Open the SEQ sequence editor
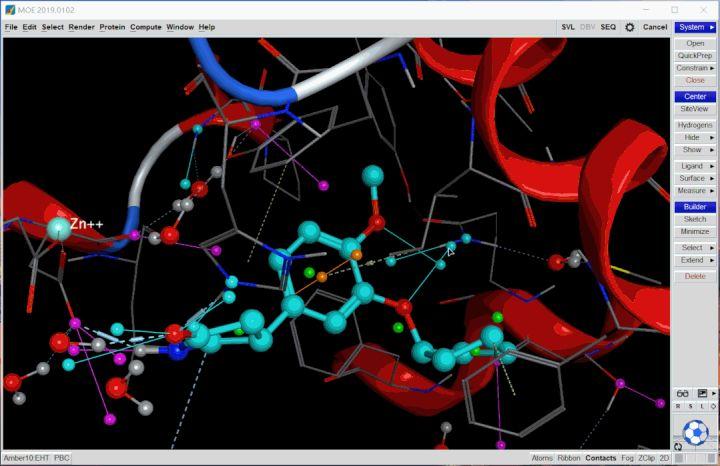720x466 pixels. coord(608,27)
